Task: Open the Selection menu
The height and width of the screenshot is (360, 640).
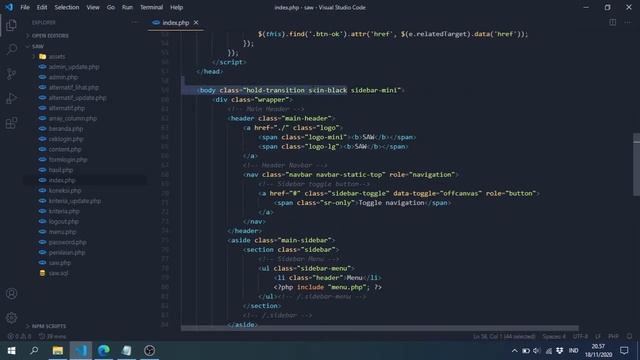Action: tap(67, 7)
